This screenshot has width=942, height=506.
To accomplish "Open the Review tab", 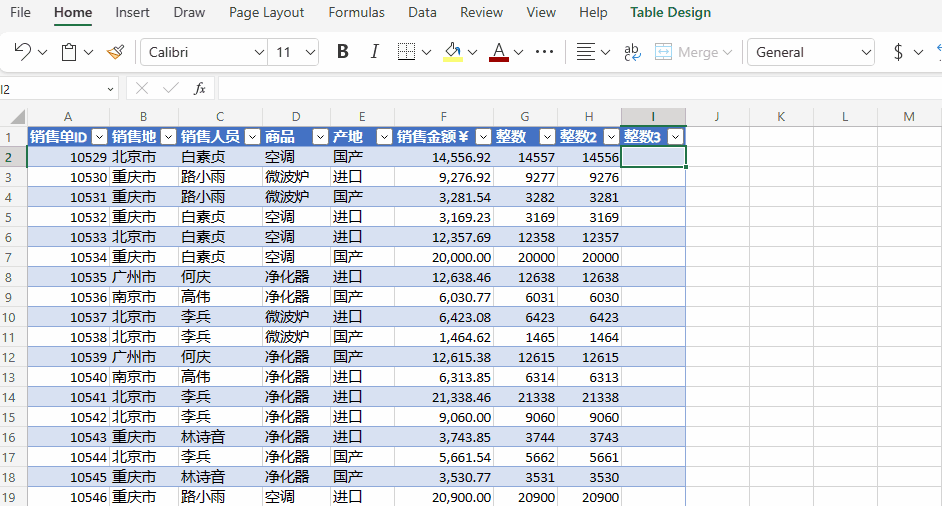I will (x=481, y=13).
